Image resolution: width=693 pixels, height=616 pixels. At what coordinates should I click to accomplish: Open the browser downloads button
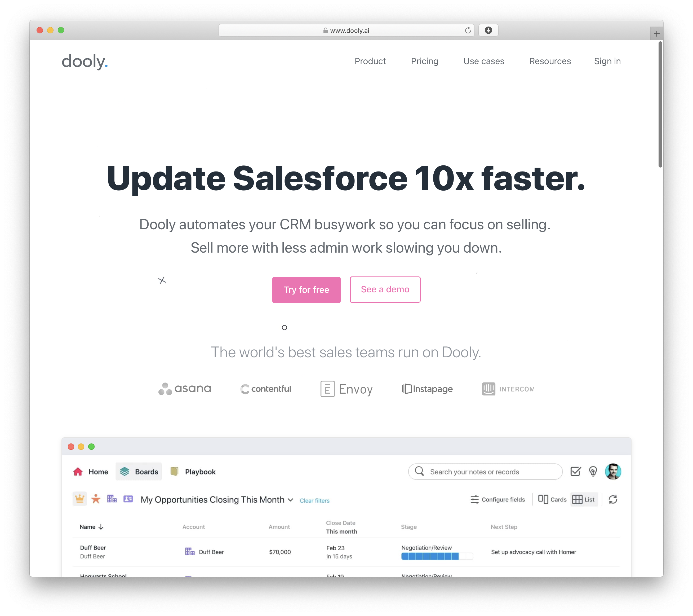pos(488,30)
